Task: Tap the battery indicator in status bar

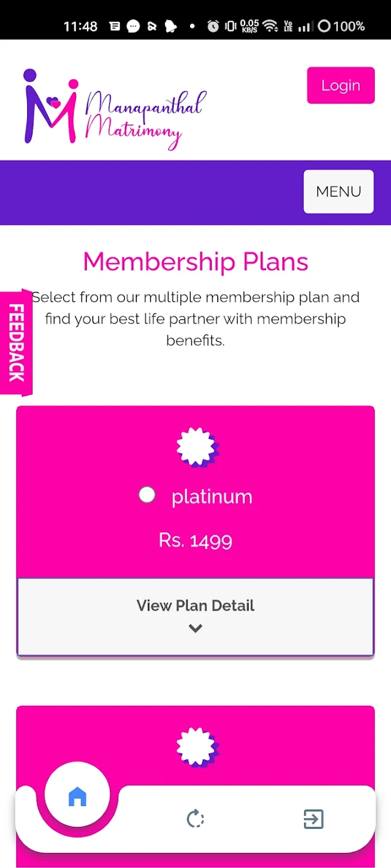Action: pos(341,26)
